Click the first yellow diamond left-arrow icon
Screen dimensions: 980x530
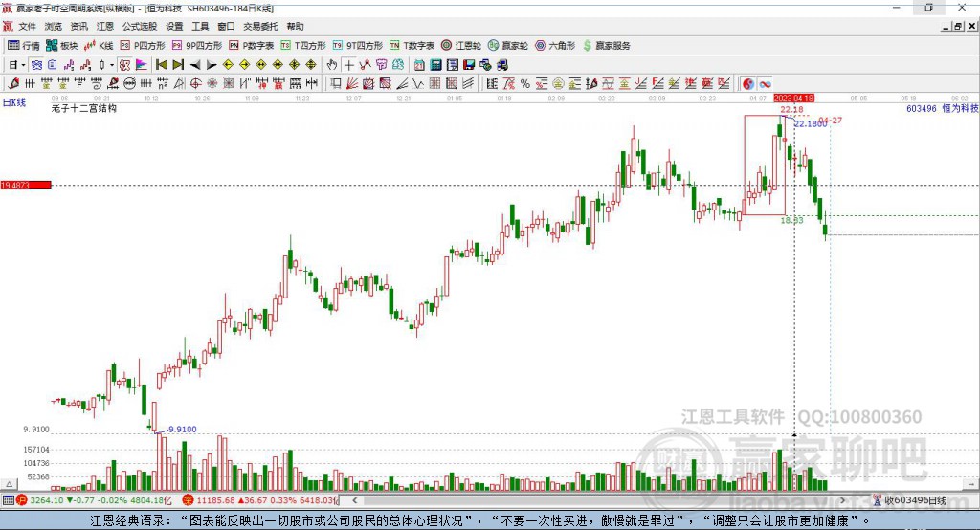[x=228, y=65]
